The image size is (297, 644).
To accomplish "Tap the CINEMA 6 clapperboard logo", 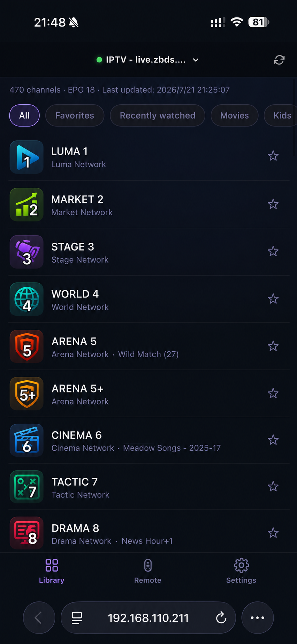I will (x=26, y=440).
